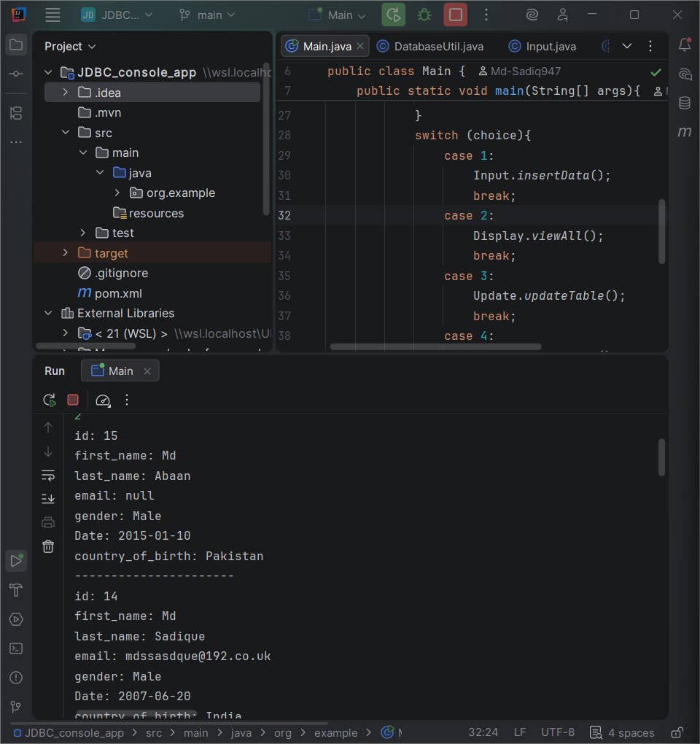
Task: Collapse the src folder
Action: pyautogui.click(x=66, y=132)
